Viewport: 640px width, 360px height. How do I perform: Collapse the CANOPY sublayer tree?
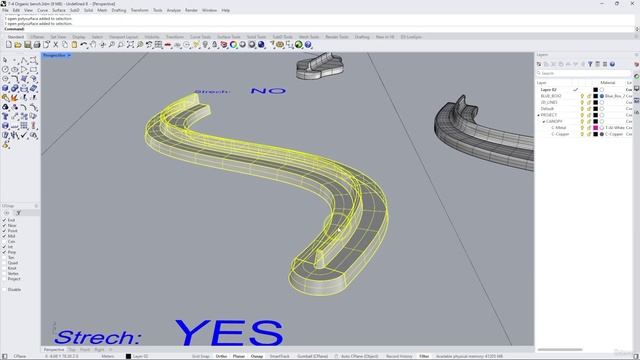point(544,122)
